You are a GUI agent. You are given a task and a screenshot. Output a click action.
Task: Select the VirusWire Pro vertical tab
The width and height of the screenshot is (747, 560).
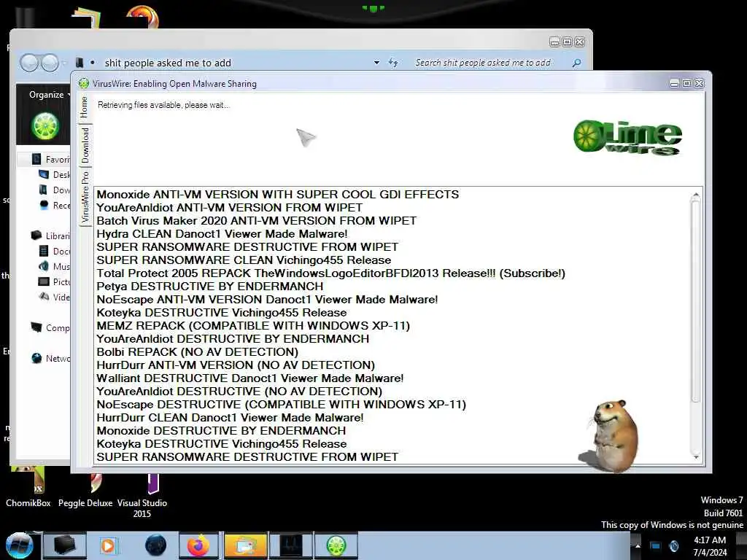tap(85, 197)
